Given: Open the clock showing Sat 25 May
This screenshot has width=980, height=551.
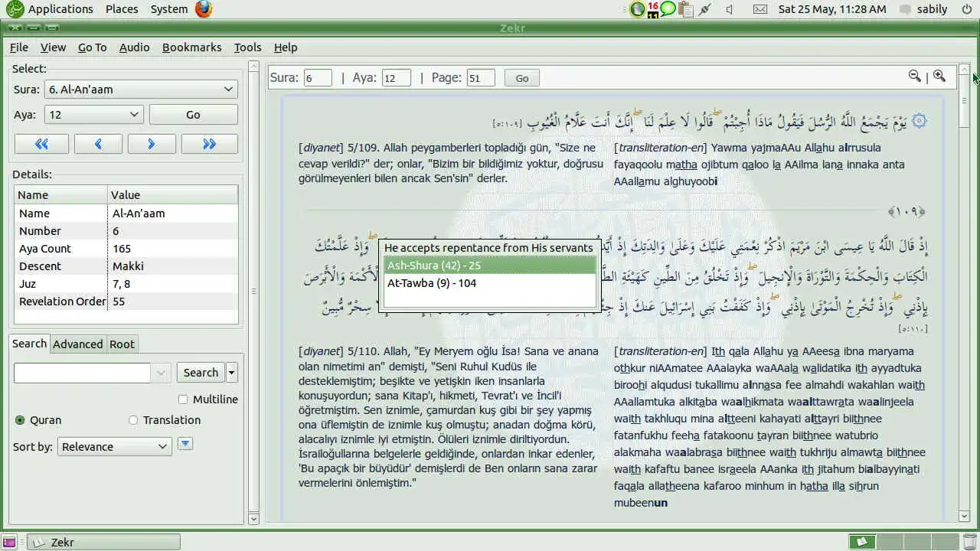Looking at the screenshot, I should click(x=832, y=9).
